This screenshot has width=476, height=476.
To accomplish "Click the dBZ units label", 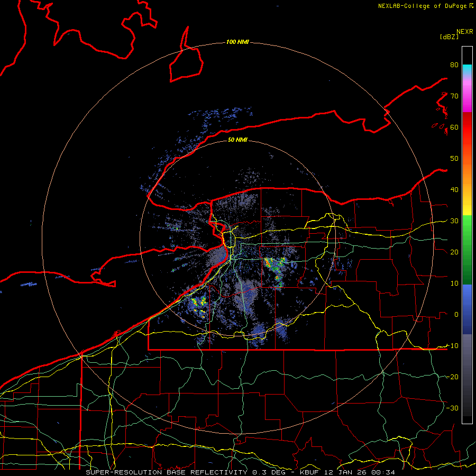I will (449, 36).
